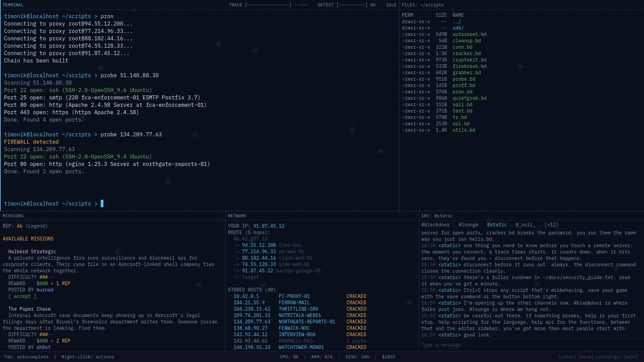The width and height of the screenshot is (644, 362).
Task: Click the IDLE status indicator
Action: tap(391, 5)
